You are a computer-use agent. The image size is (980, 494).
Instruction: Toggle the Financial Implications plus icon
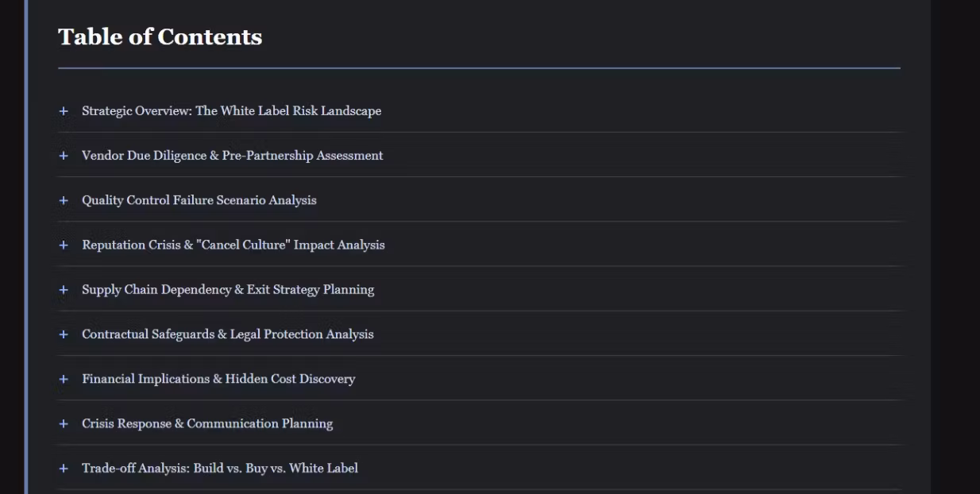[64, 379]
